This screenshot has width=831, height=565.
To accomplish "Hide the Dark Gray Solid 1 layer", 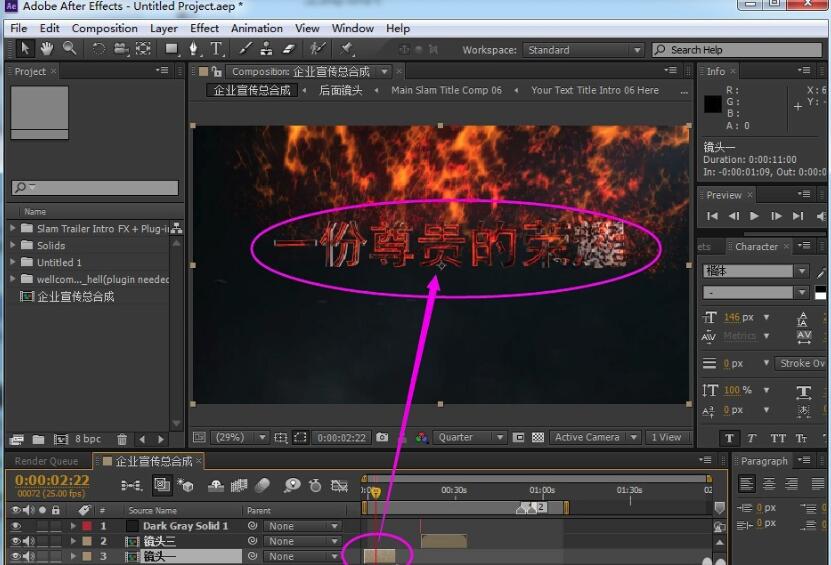I will (15, 526).
